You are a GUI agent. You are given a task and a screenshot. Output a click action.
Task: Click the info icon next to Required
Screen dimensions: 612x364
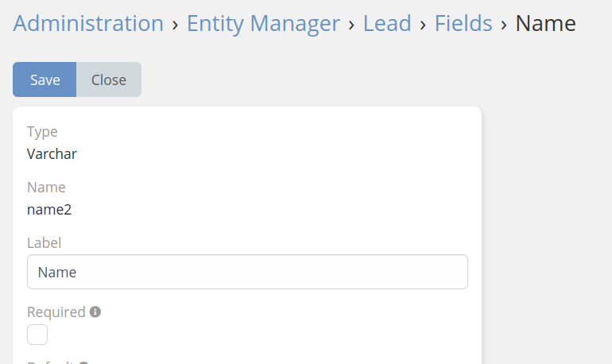pyautogui.click(x=95, y=312)
